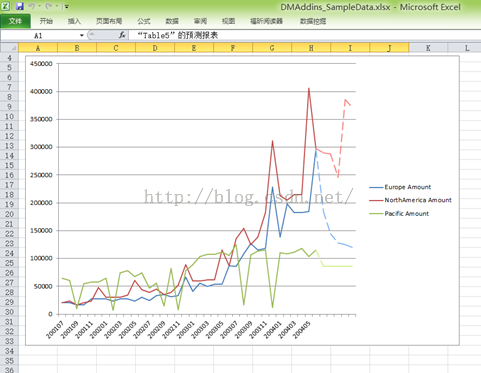The height and width of the screenshot is (373, 481).
Task: Select the Europe Amount legend entry
Action: point(400,187)
